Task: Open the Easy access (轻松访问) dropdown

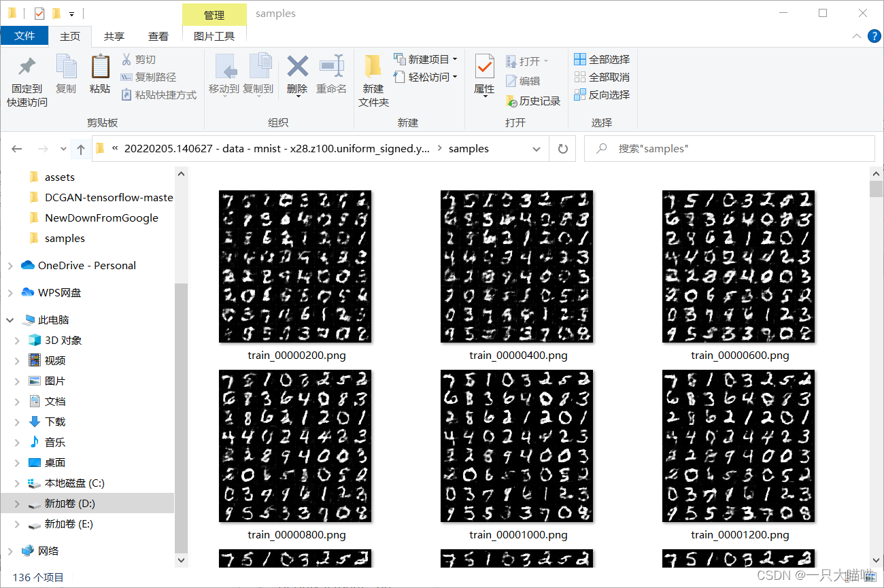Action: point(425,77)
